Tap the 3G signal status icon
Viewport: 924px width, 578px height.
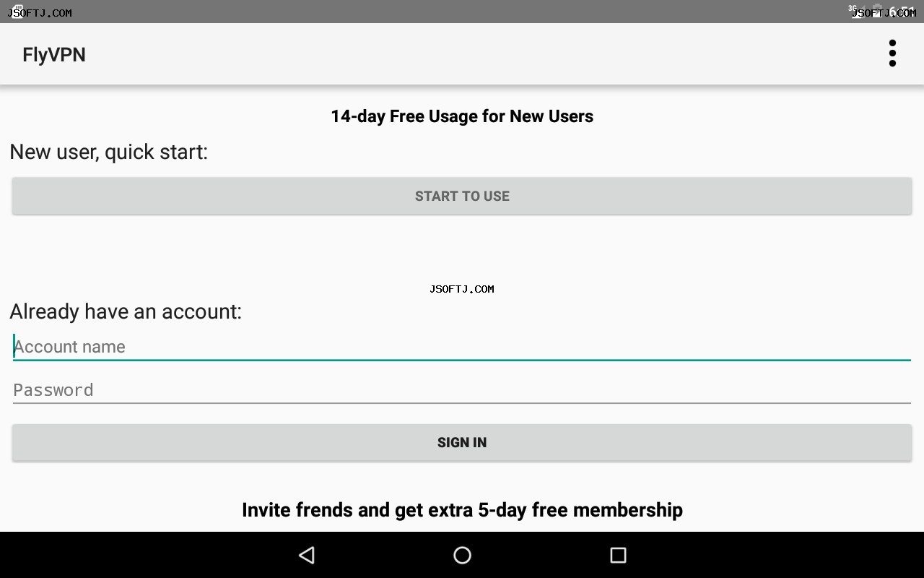[856, 12]
